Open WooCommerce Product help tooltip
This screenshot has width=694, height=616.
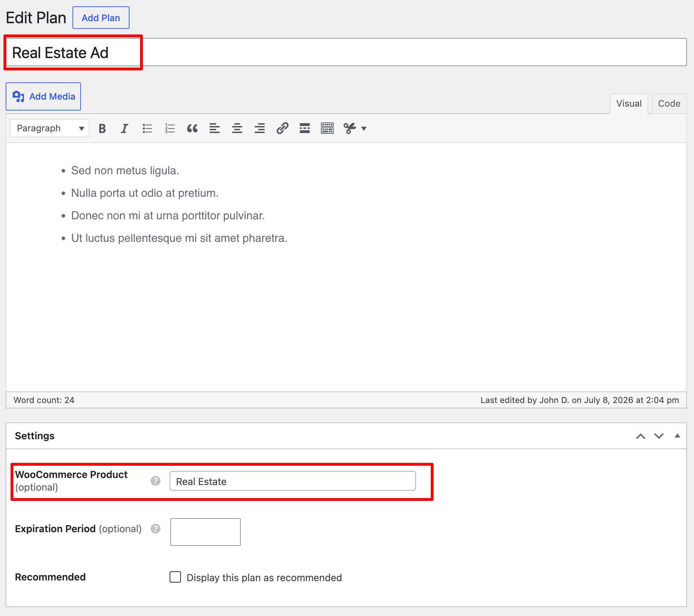[156, 481]
